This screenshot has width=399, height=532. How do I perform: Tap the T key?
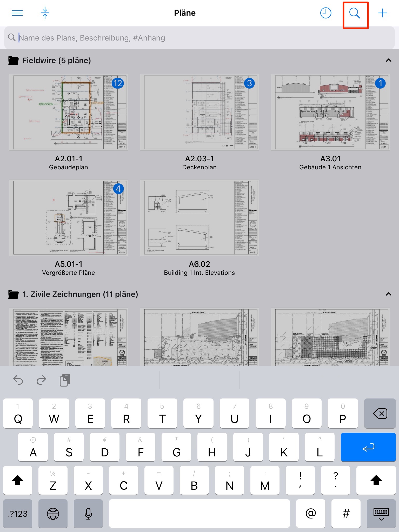[162, 413]
